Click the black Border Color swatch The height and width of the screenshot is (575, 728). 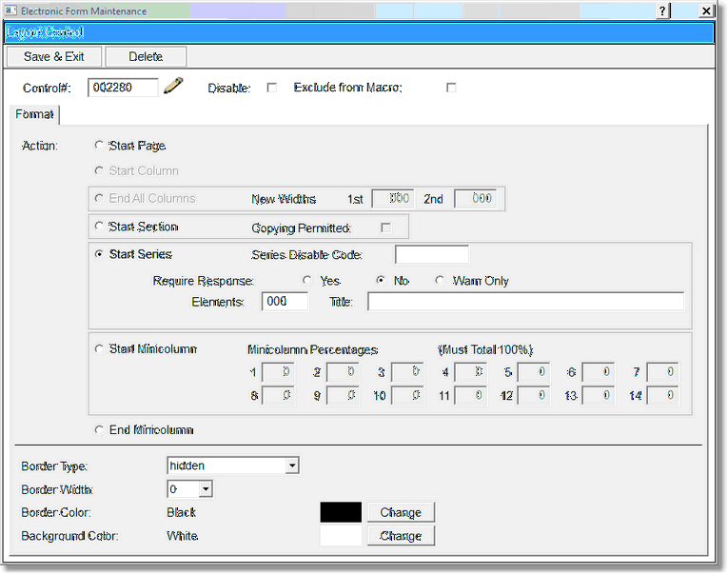click(341, 512)
